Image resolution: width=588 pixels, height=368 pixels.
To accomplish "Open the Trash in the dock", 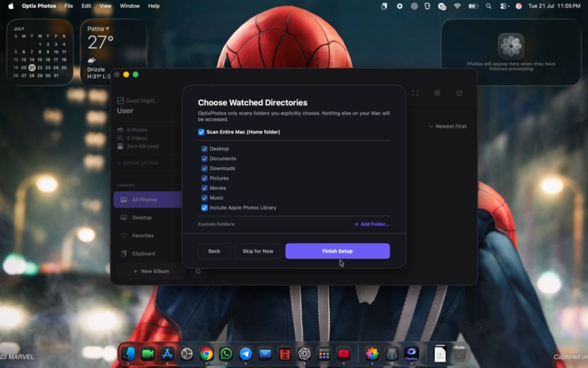I will (460, 353).
